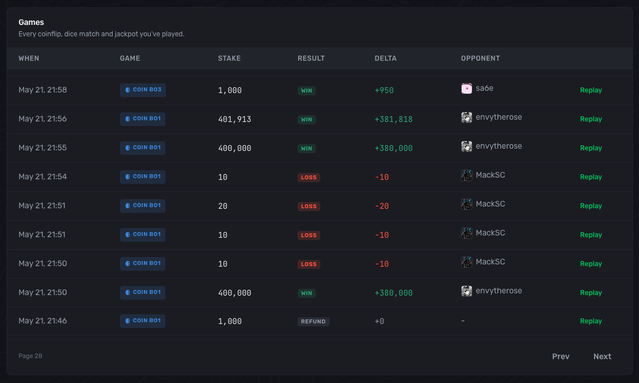Select envytherose name in 21:56 row
The height and width of the screenshot is (383, 639).
click(498, 117)
